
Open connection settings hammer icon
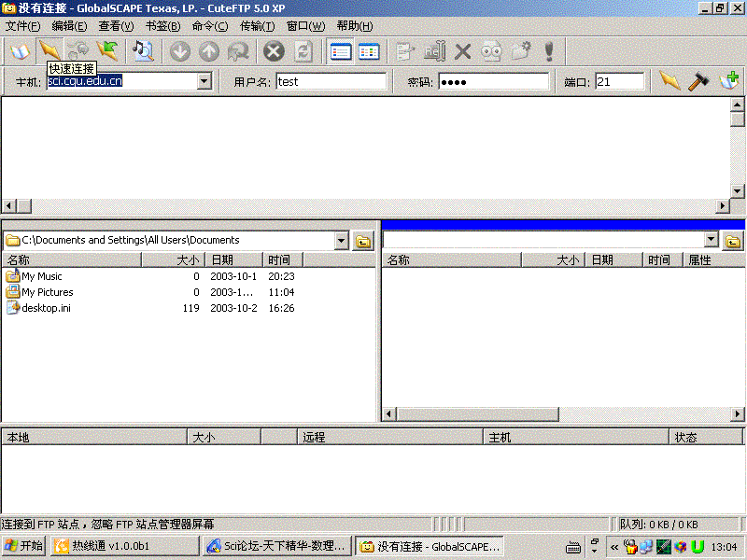pos(698,81)
